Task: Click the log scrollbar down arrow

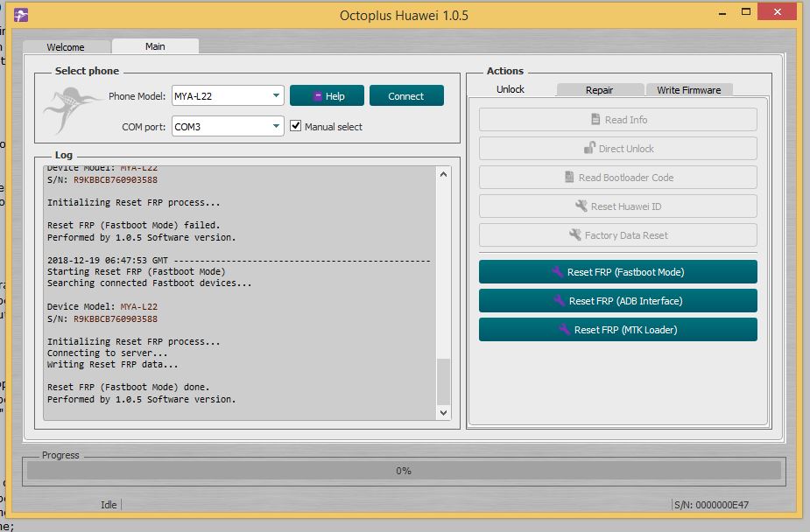Action: click(x=444, y=412)
